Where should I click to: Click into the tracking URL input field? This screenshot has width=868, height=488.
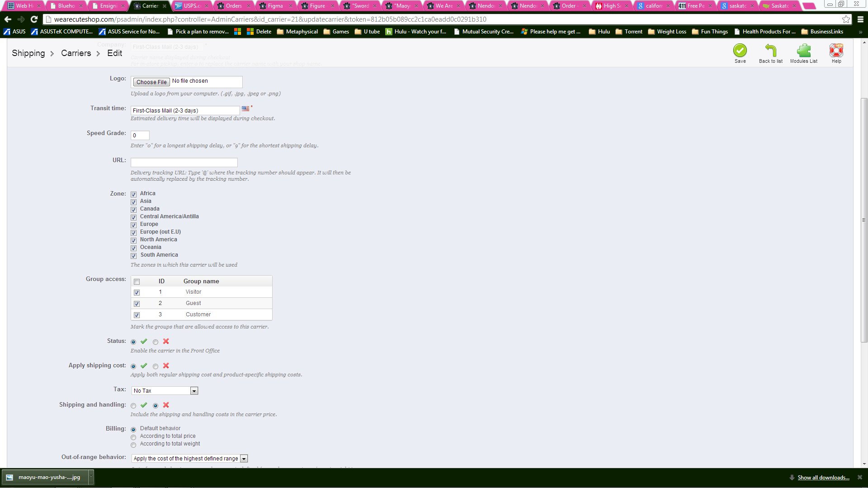pyautogui.click(x=184, y=162)
